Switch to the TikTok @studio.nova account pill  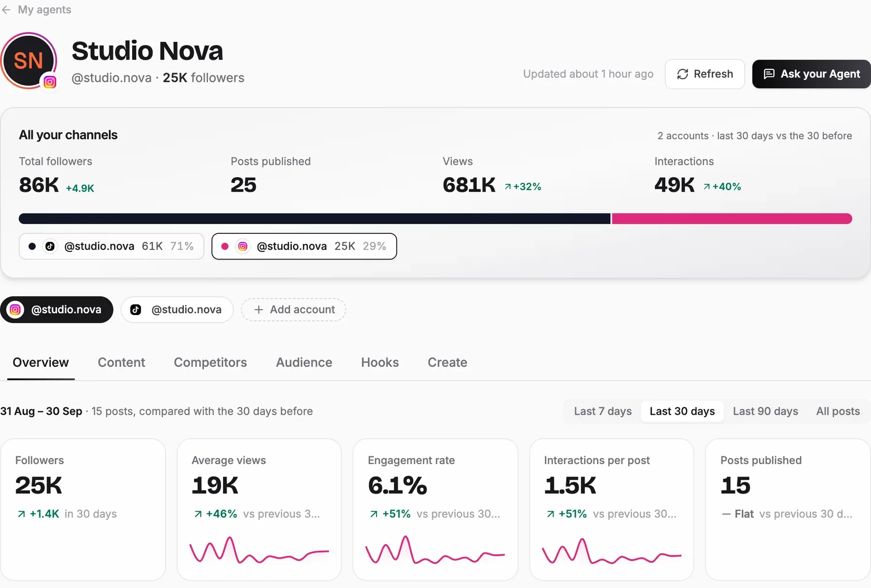pos(177,310)
